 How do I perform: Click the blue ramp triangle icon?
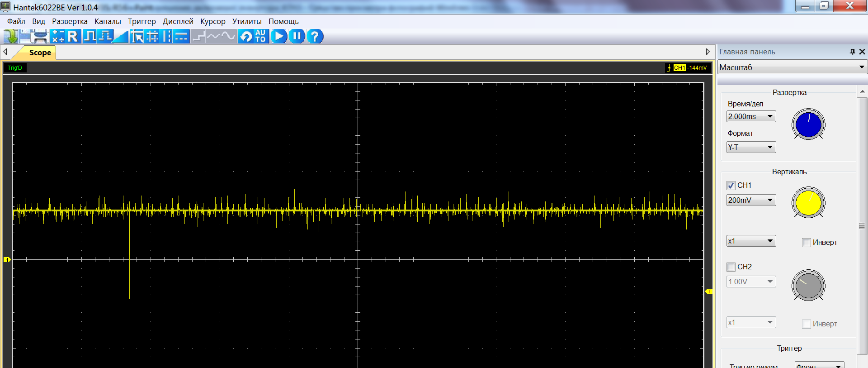coord(121,36)
